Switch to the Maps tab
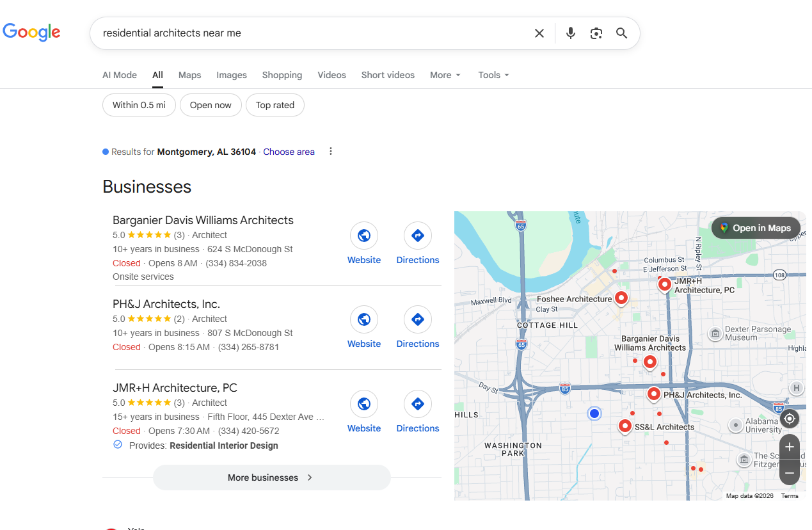Screen dimensions: 812x530 [189, 75]
